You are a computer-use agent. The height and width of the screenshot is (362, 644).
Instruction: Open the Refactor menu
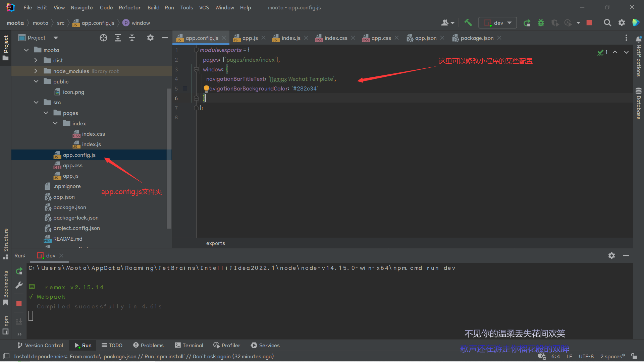pyautogui.click(x=129, y=7)
